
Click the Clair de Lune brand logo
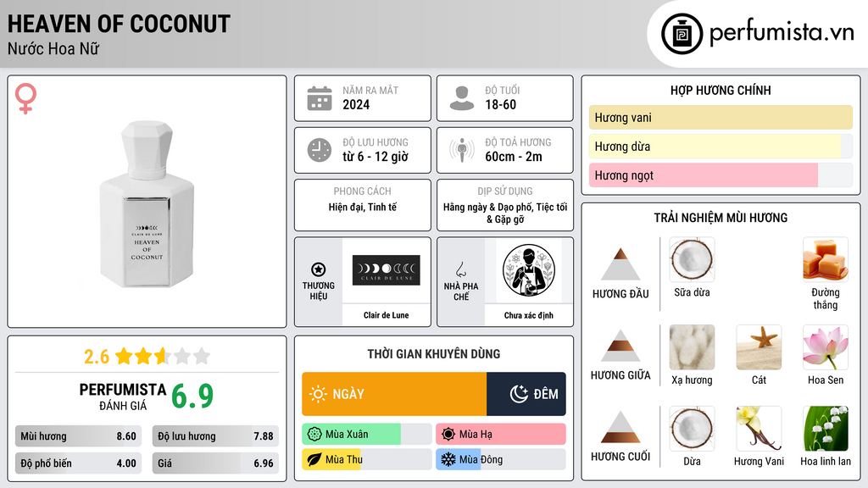[387, 270]
